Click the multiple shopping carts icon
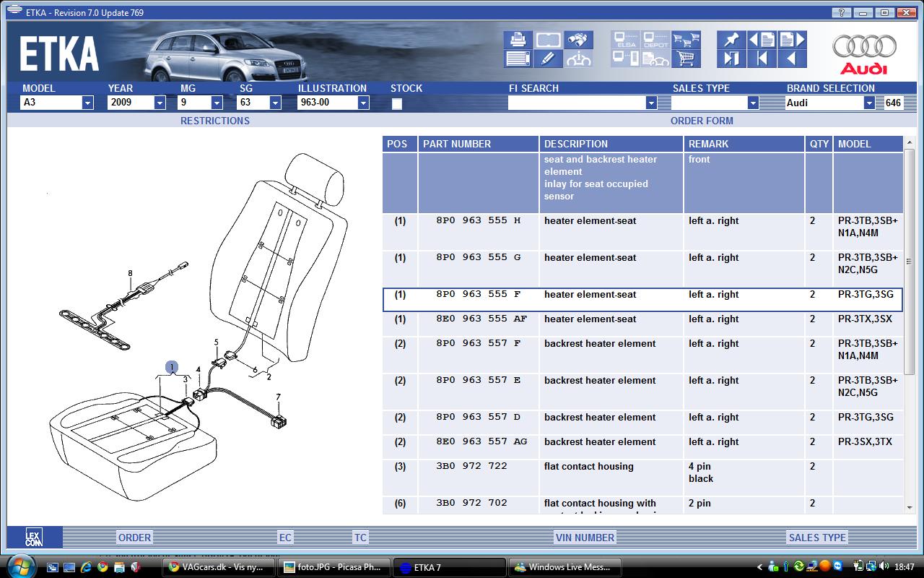The width and height of the screenshot is (924, 578). [x=686, y=40]
